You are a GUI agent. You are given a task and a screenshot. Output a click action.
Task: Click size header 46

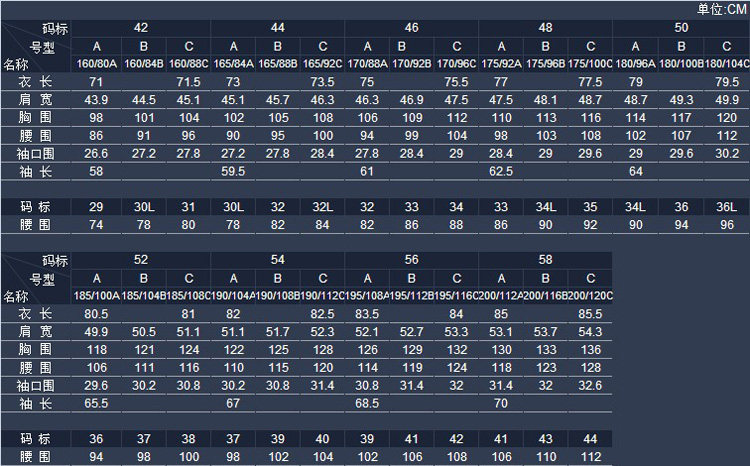coord(411,28)
